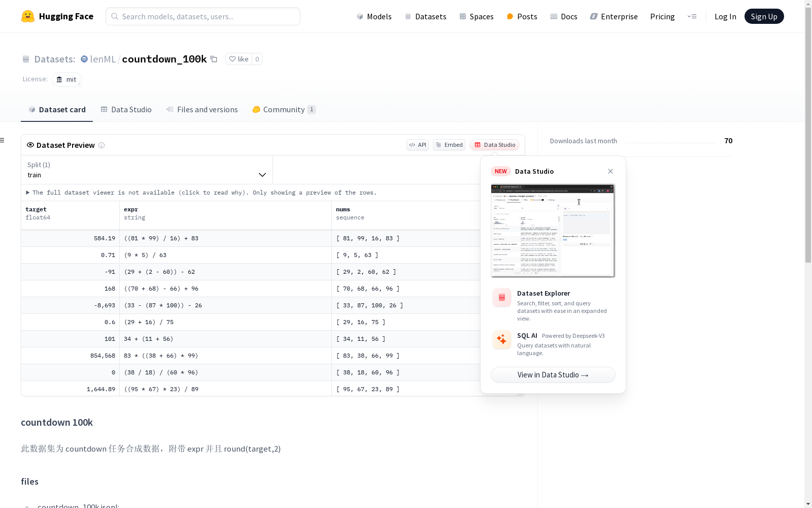Screen dimensions: 812x508
Task: Open the additional navigation menu icon
Action: point(692,16)
